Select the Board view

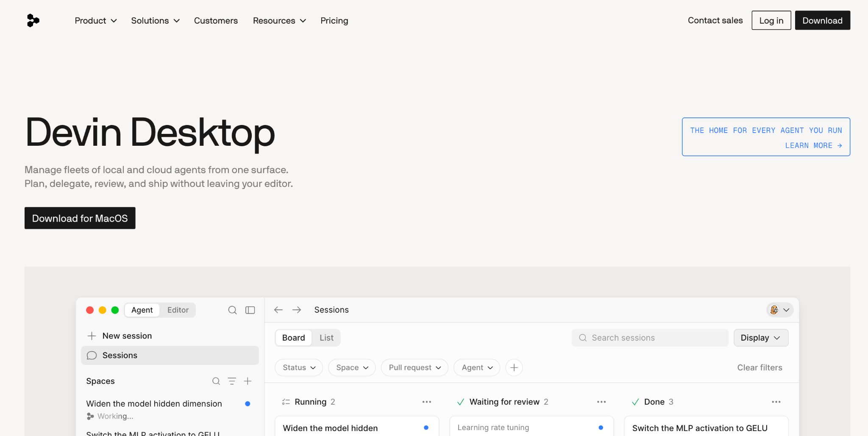click(x=293, y=338)
